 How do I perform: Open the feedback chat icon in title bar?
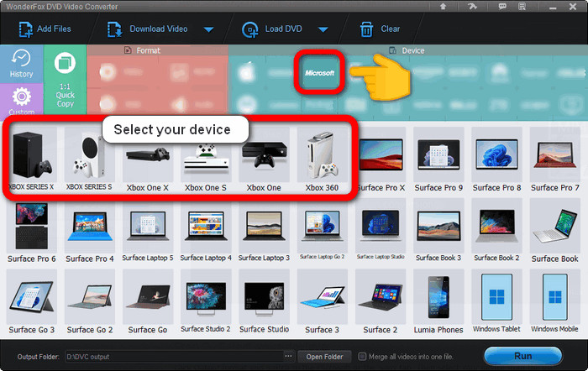[x=502, y=7]
